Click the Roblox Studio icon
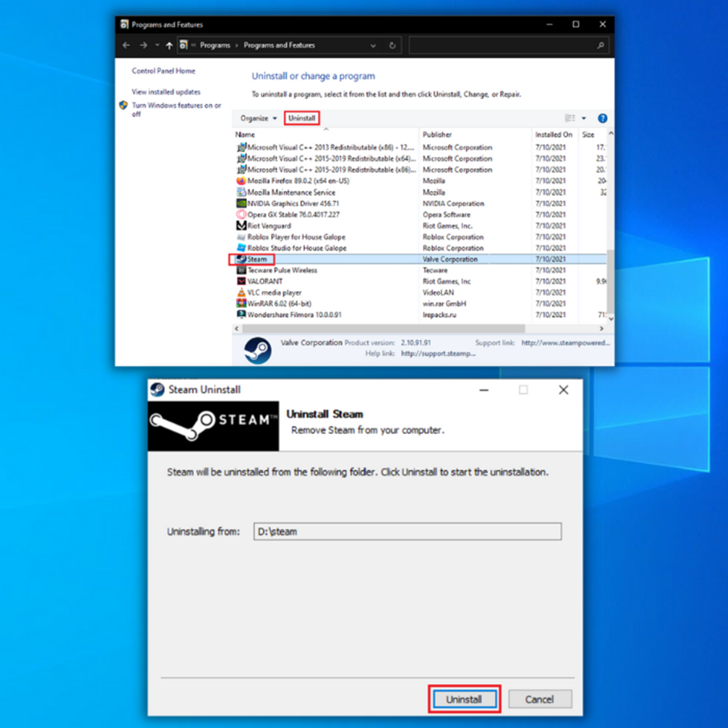 [x=241, y=248]
